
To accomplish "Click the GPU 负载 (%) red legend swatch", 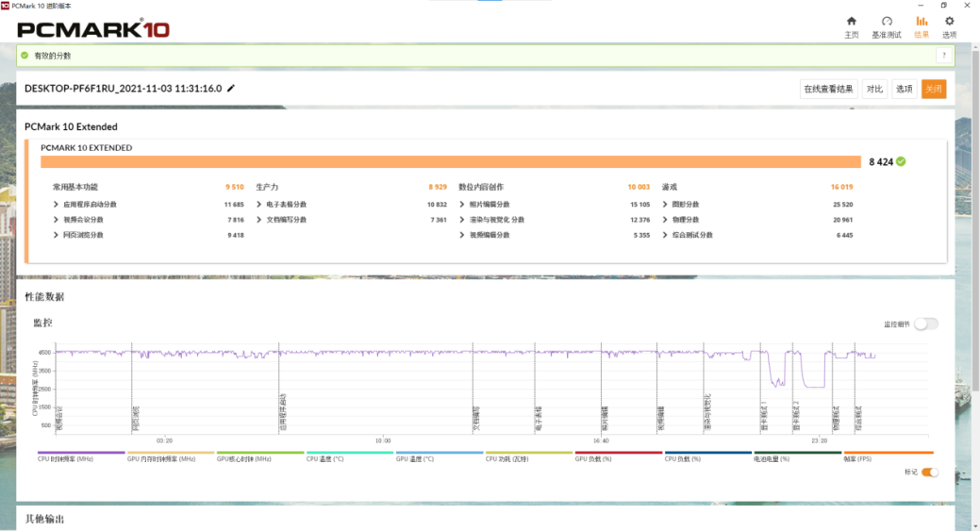I will click(619, 453).
